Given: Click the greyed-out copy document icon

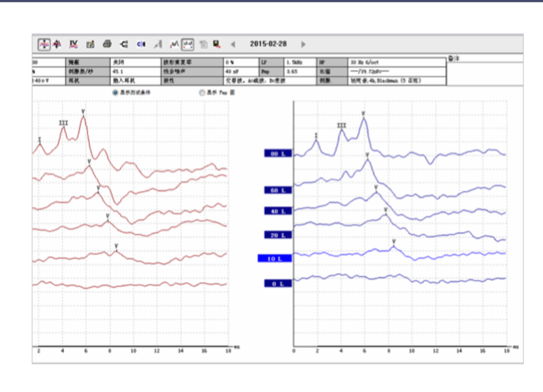Looking at the screenshot, I should click(x=204, y=44).
